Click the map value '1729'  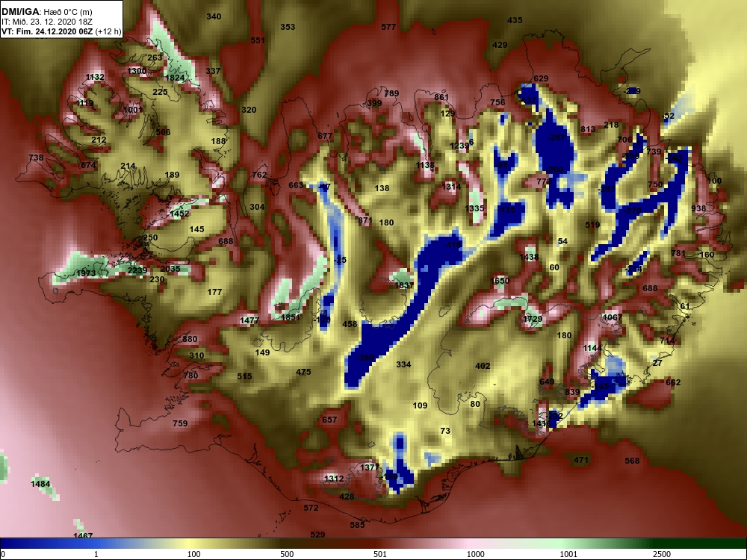coord(533,319)
